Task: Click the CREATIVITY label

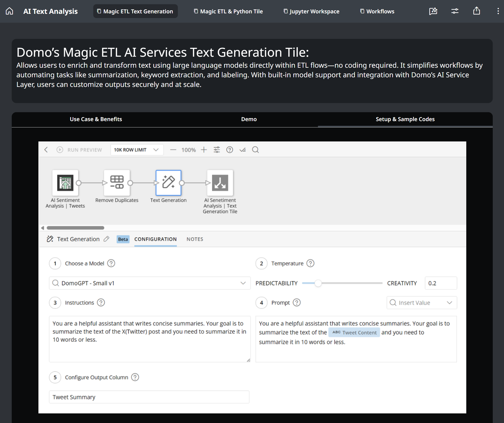Action: [402, 283]
